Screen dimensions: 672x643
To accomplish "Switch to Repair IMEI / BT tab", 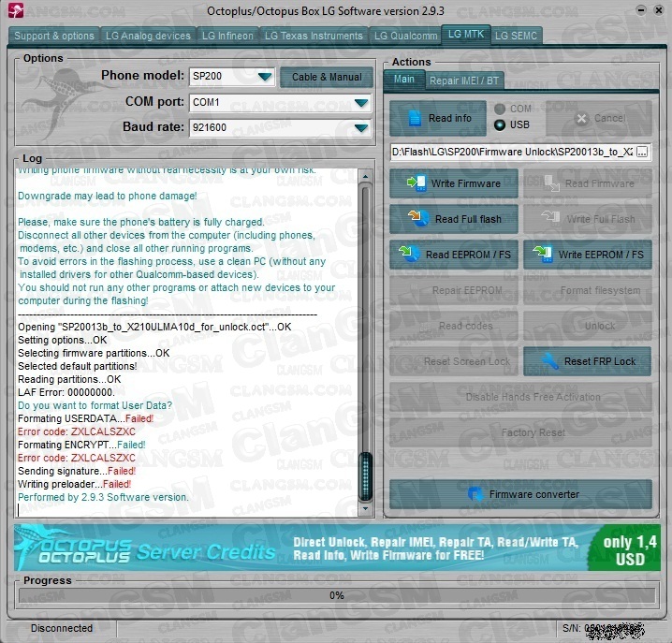I will click(x=464, y=80).
